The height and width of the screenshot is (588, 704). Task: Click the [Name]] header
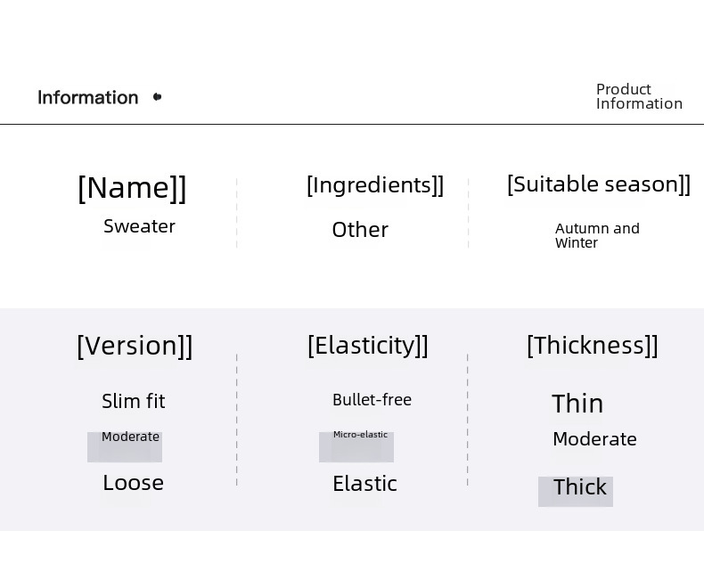(x=133, y=188)
